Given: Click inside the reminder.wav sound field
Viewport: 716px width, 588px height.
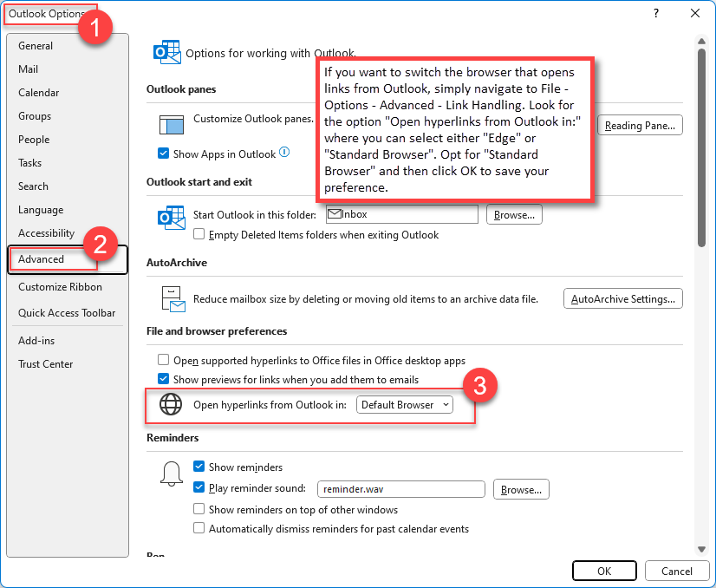Looking at the screenshot, I should tap(400, 489).
